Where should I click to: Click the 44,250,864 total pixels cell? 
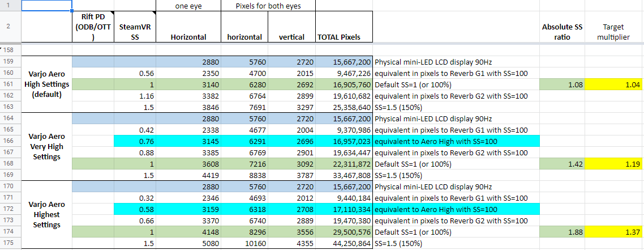click(x=344, y=243)
